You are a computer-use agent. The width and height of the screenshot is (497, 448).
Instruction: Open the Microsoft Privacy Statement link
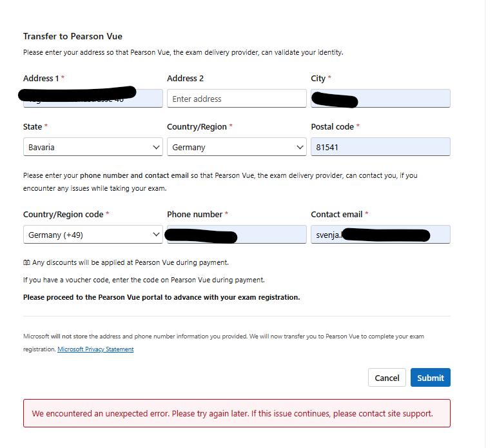tap(95, 349)
